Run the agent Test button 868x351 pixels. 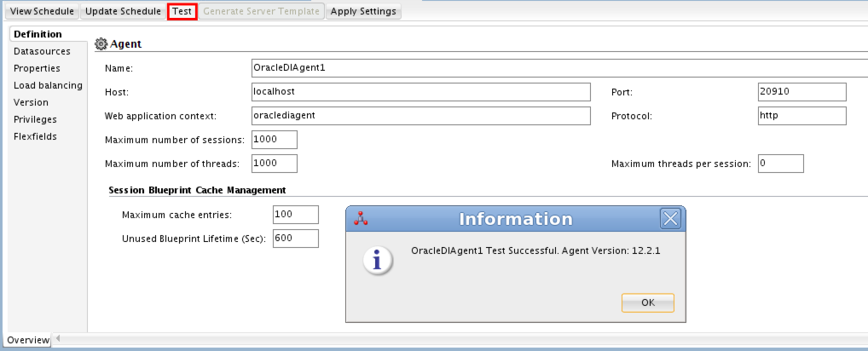(x=182, y=11)
